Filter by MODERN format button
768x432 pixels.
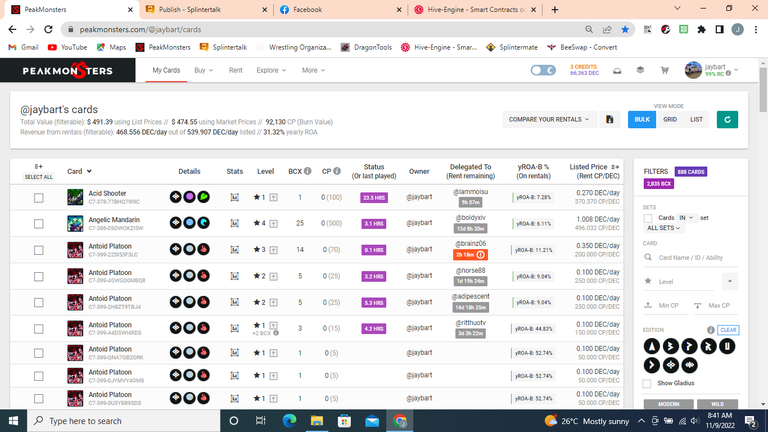coord(669,404)
